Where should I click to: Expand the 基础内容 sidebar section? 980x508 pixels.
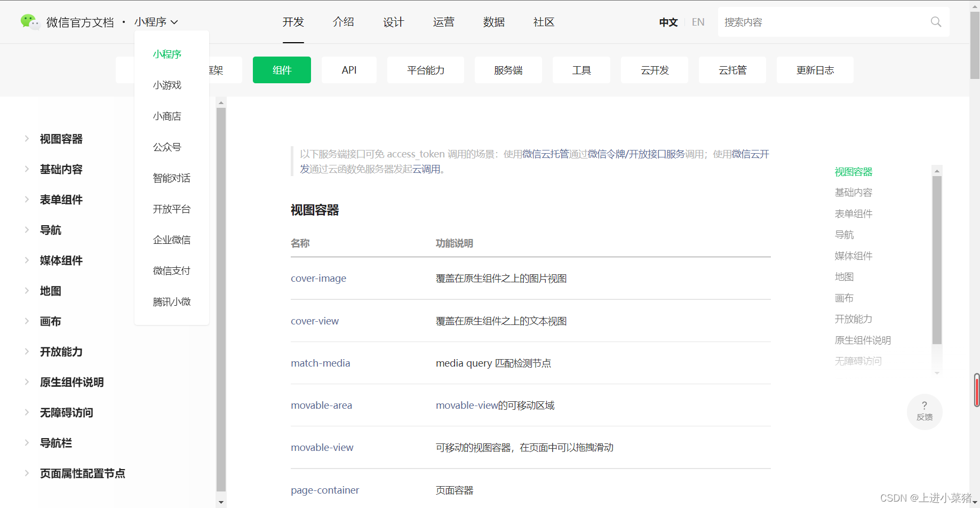click(27, 169)
